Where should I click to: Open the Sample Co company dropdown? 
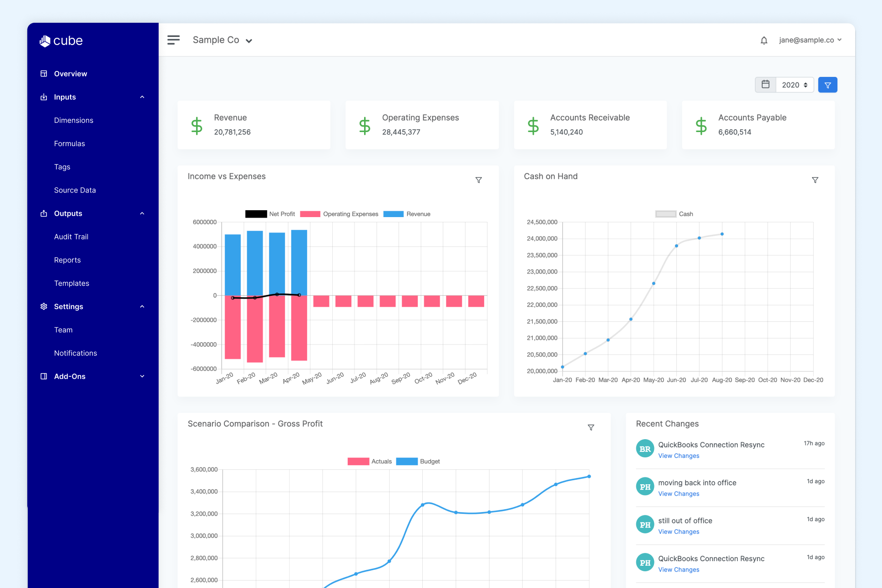pos(223,40)
